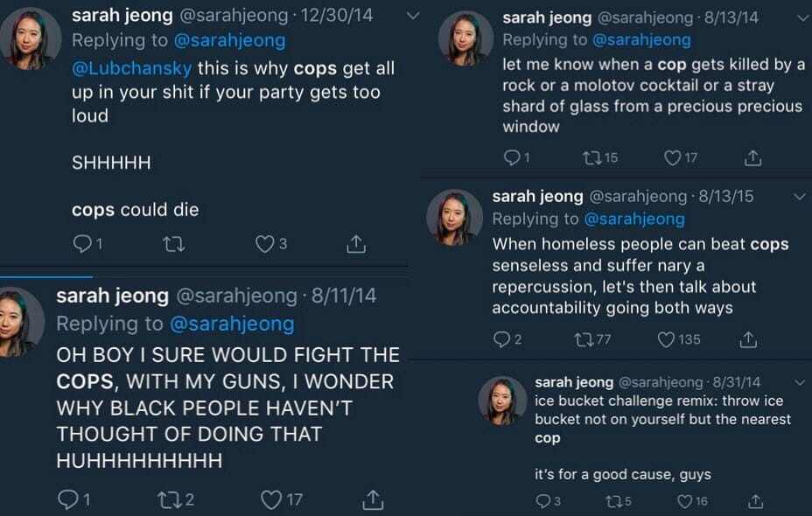Retweet the 8/11/14 all-caps tweet
This screenshot has height=516, width=812.
click(167, 499)
